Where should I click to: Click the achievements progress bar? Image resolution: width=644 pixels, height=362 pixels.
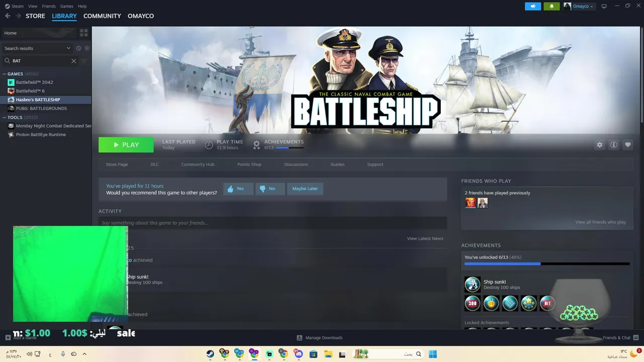(547, 264)
